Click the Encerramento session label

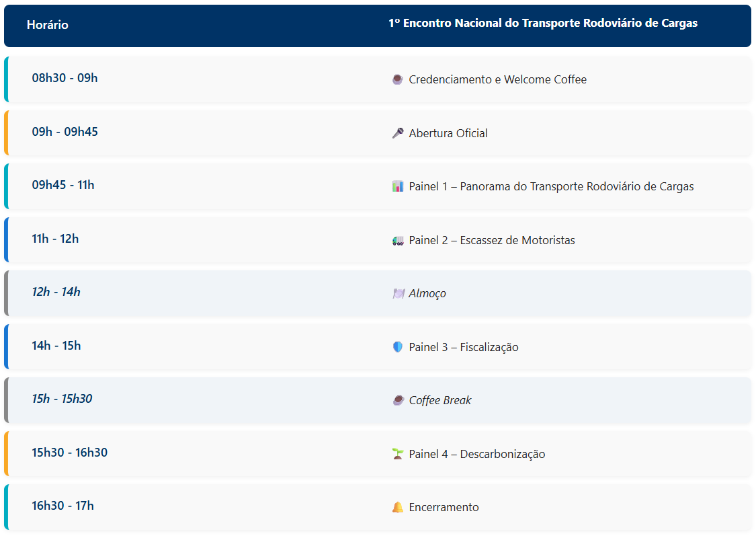point(444,507)
